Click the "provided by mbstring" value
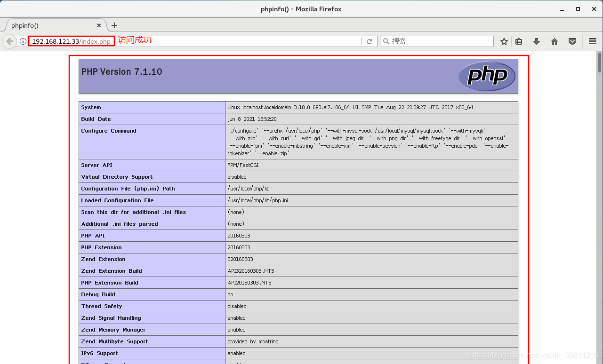 253,341
